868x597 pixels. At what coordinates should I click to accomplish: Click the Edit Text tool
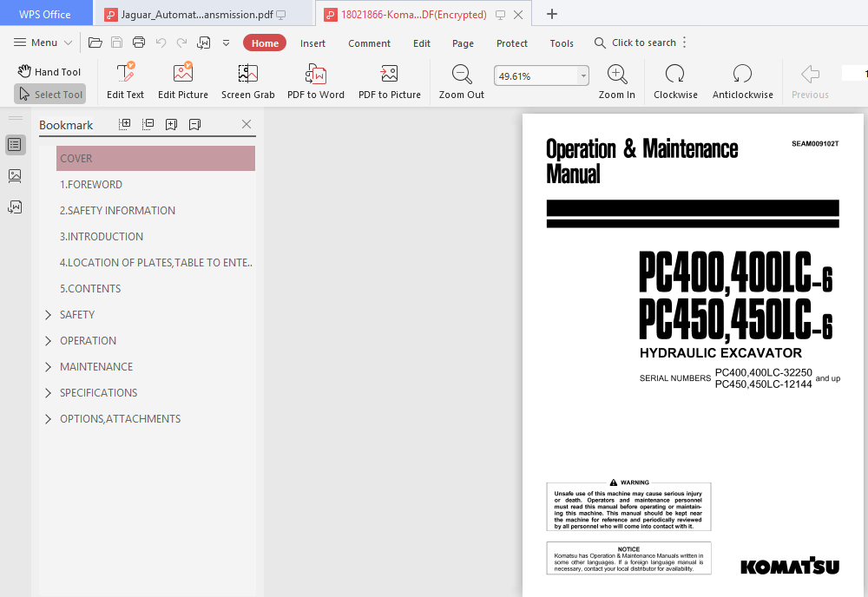pos(125,82)
